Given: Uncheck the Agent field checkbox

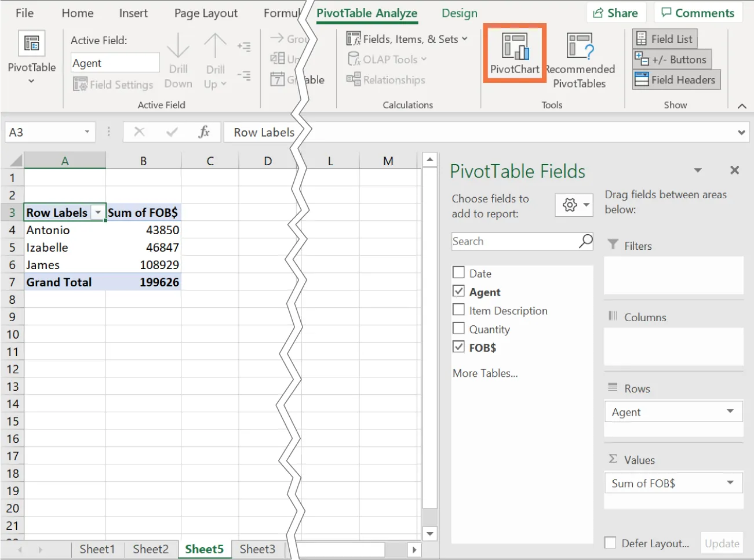Looking at the screenshot, I should click(x=458, y=290).
